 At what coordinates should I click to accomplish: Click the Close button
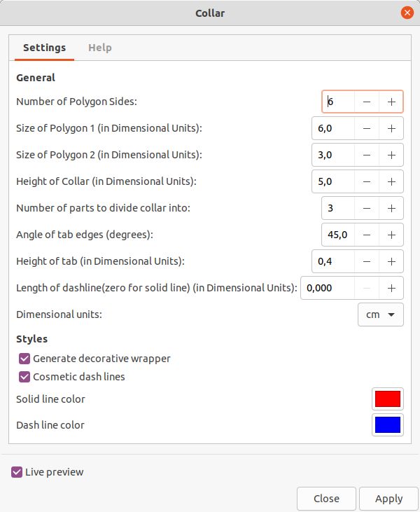(326, 499)
